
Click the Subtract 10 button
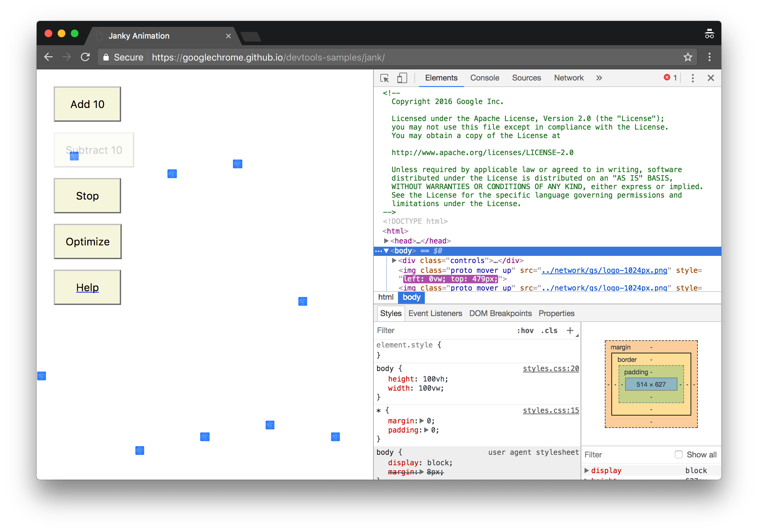coord(94,150)
